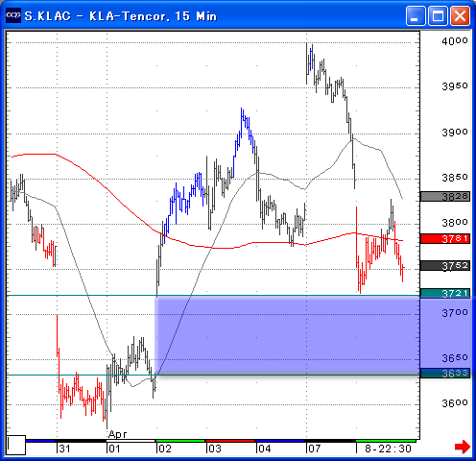This screenshot has height=461, width=476.
Task: Click the 3650 price scale value
Action: coord(455,357)
